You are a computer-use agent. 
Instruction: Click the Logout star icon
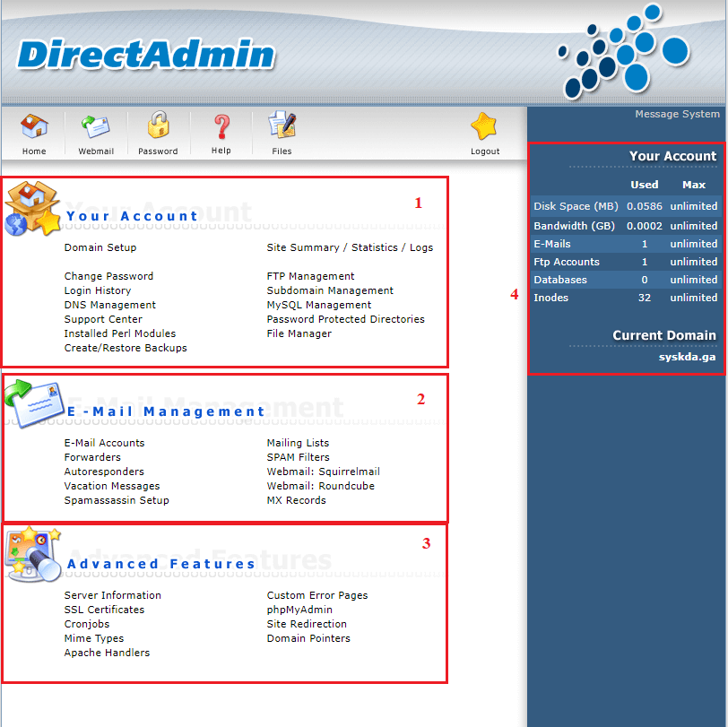pyautogui.click(x=484, y=125)
